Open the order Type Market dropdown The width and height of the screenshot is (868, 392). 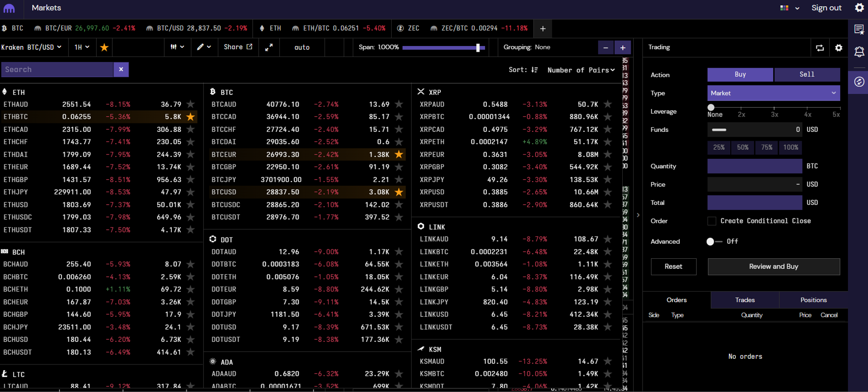[774, 93]
